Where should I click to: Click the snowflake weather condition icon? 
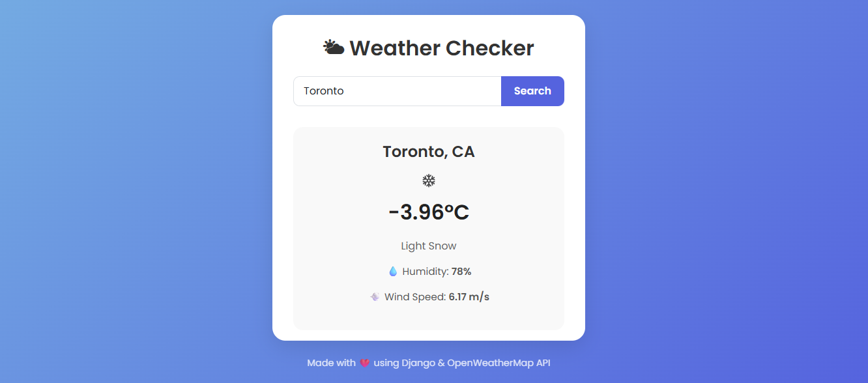pyautogui.click(x=429, y=180)
